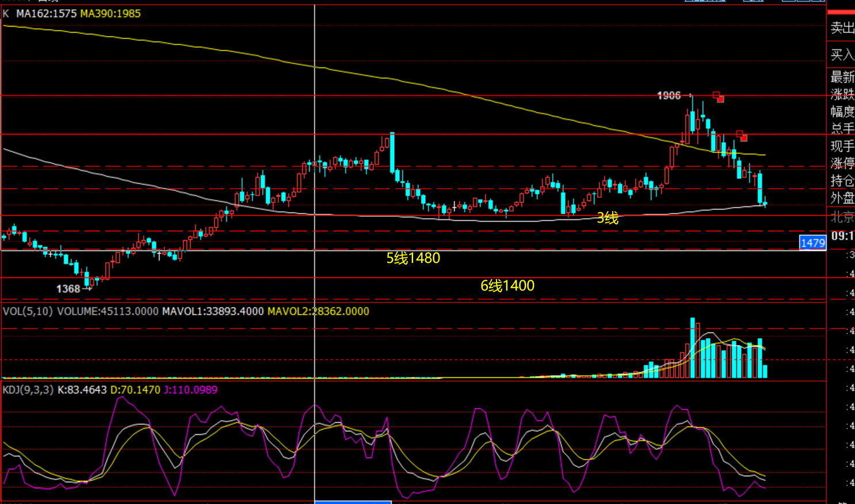
Task: Click the KDJ(9,3,3) indicator label
Action: pos(28,390)
